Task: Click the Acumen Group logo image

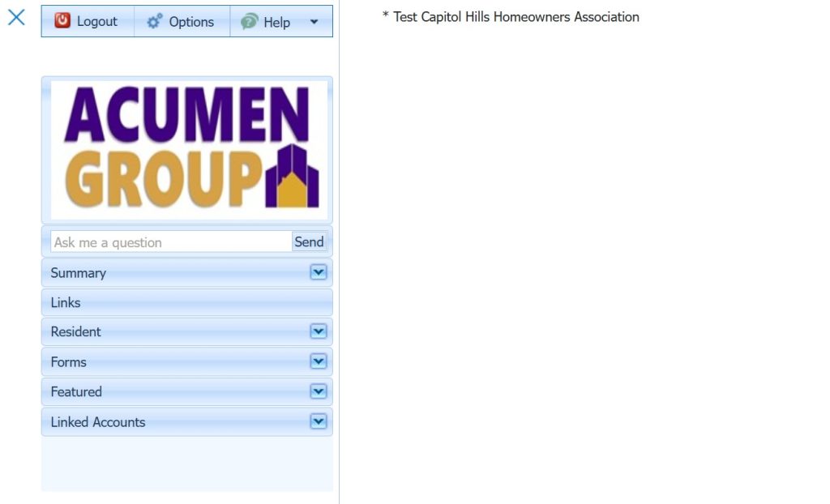Action: click(189, 150)
